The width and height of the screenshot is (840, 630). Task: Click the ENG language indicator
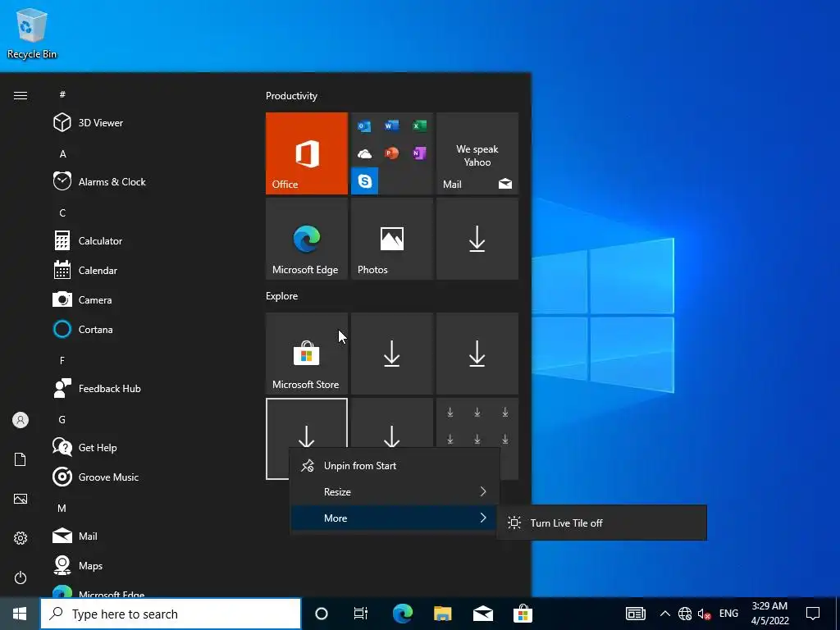[x=728, y=614]
